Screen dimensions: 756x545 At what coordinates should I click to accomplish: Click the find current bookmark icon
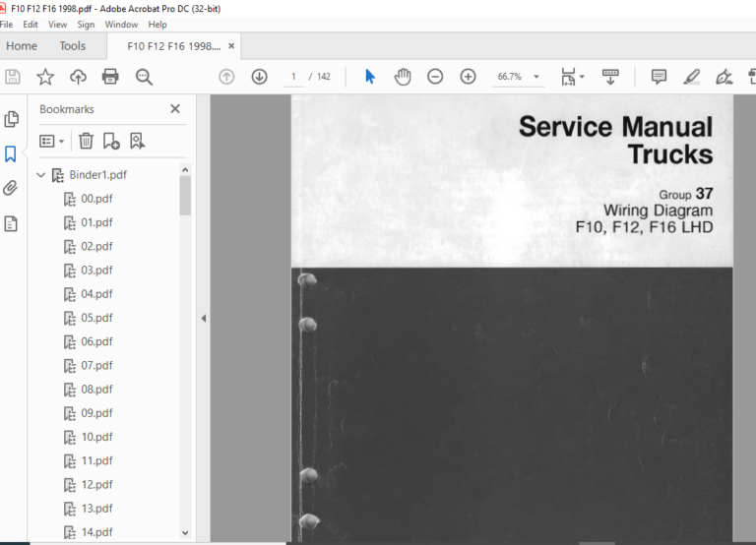point(138,142)
